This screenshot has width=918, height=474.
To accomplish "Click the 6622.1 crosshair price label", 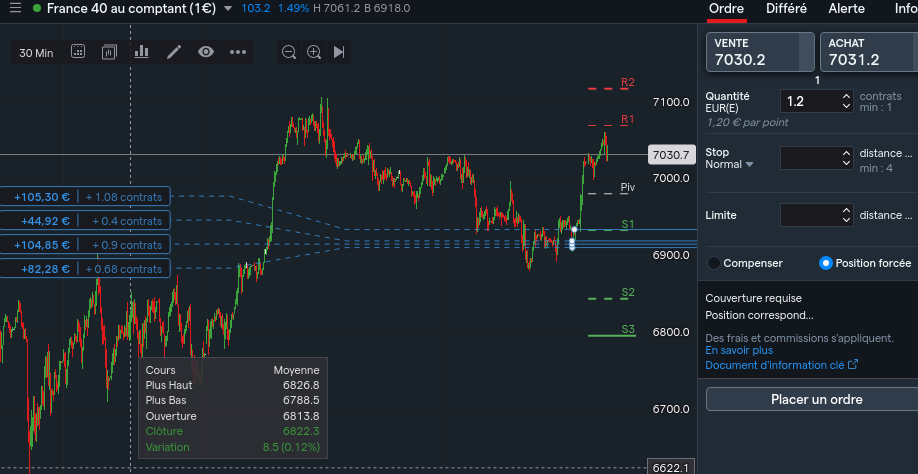I will point(671,468).
